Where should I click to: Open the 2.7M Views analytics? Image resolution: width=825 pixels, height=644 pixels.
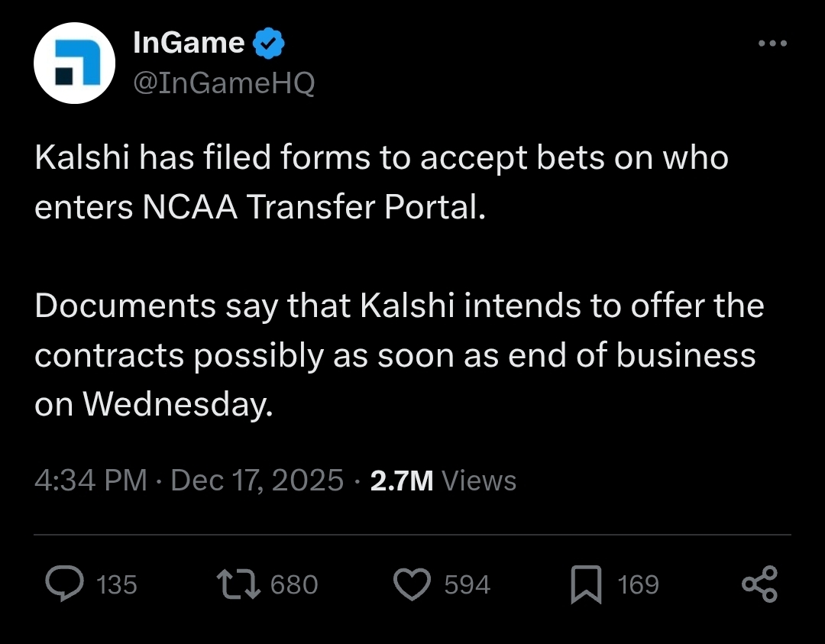pos(443,481)
